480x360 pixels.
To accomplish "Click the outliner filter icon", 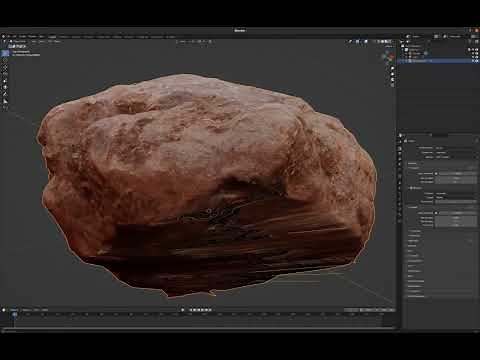I will click(x=470, y=41).
